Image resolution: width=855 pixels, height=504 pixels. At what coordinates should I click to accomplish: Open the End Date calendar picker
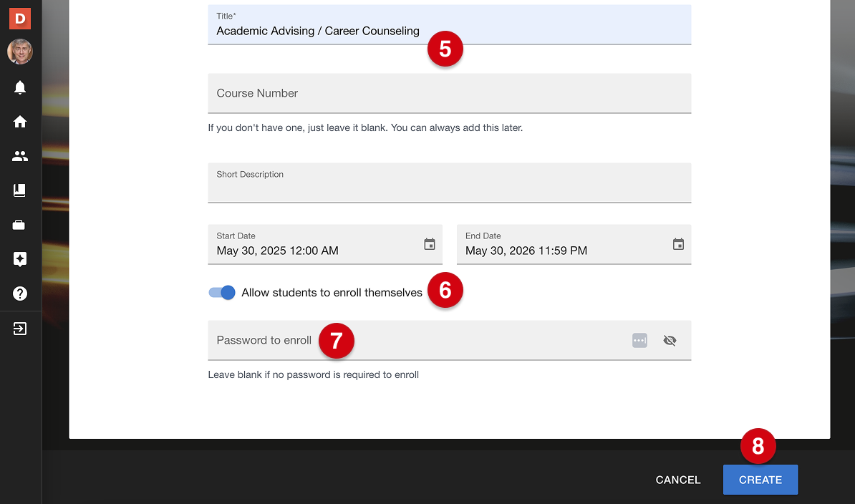[677, 243]
